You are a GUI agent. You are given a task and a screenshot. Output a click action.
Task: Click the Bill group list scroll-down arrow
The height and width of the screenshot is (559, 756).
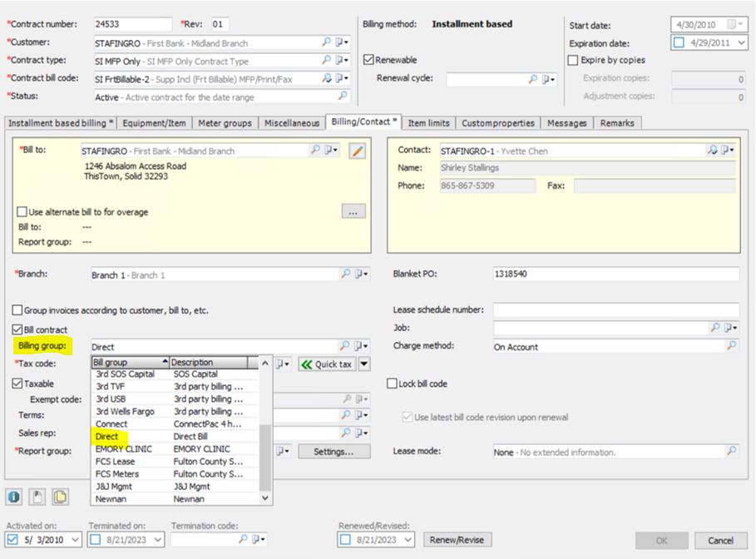(264, 498)
